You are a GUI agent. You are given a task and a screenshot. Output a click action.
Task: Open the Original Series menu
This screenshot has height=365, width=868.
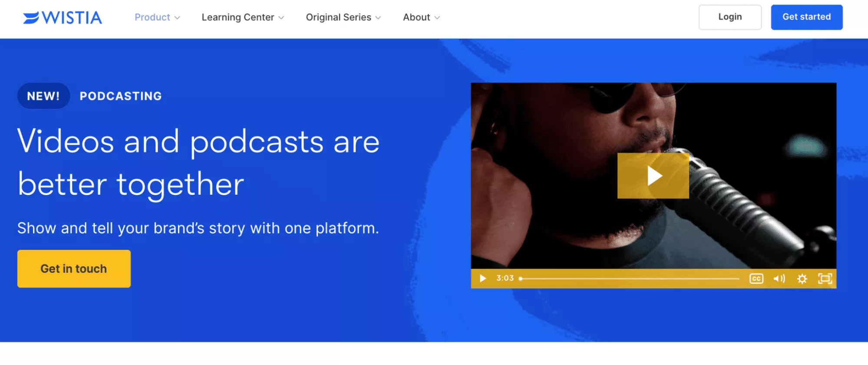[338, 17]
